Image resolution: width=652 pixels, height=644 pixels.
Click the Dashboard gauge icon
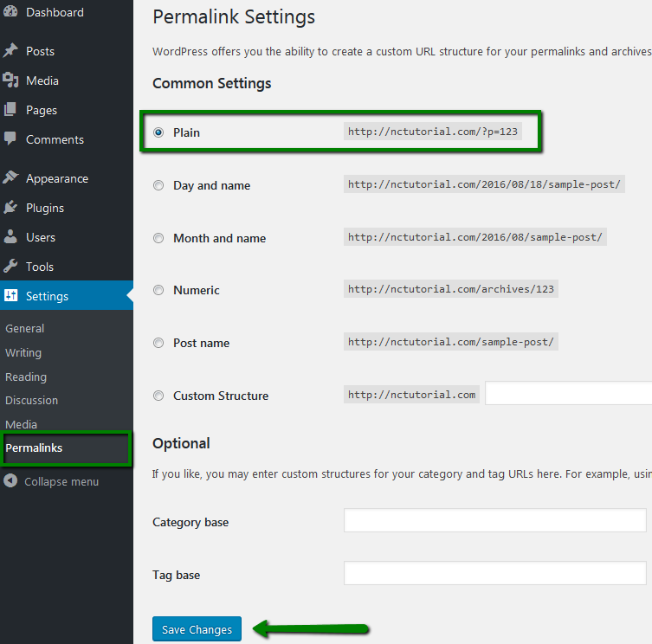(10, 13)
